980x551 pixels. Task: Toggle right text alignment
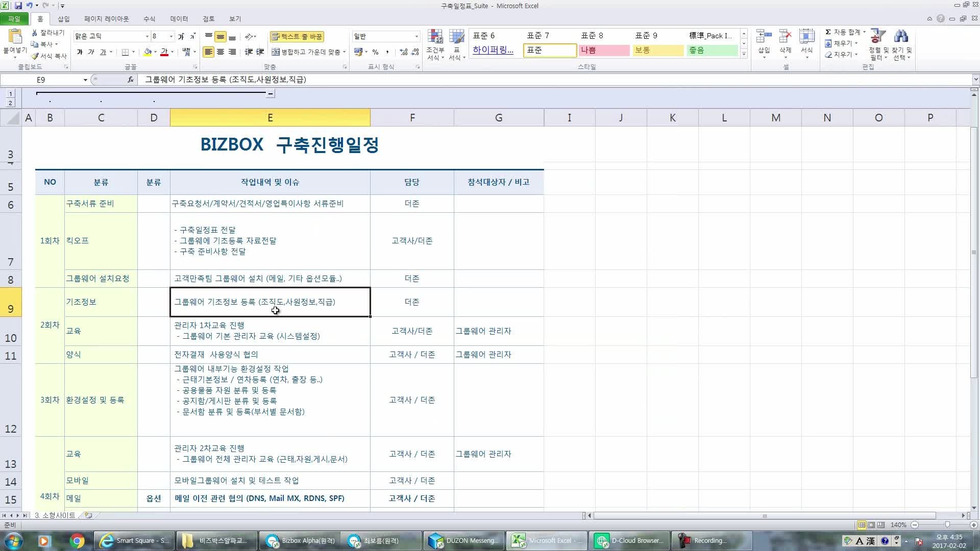pyautogui.click(x=232, y=52)
